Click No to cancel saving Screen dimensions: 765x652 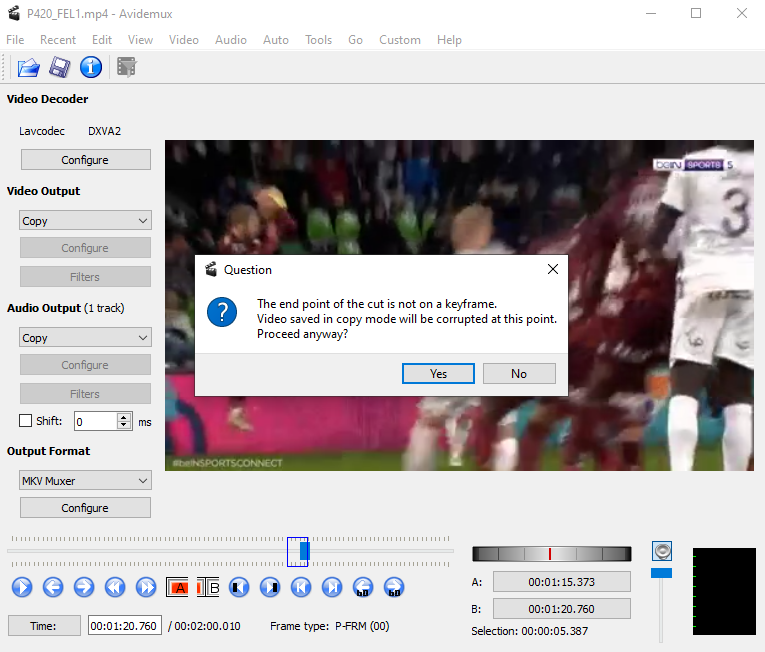518,373
